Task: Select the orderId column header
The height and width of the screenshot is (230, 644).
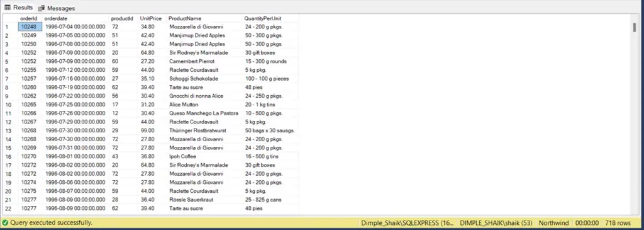Action: click(30, 18)
